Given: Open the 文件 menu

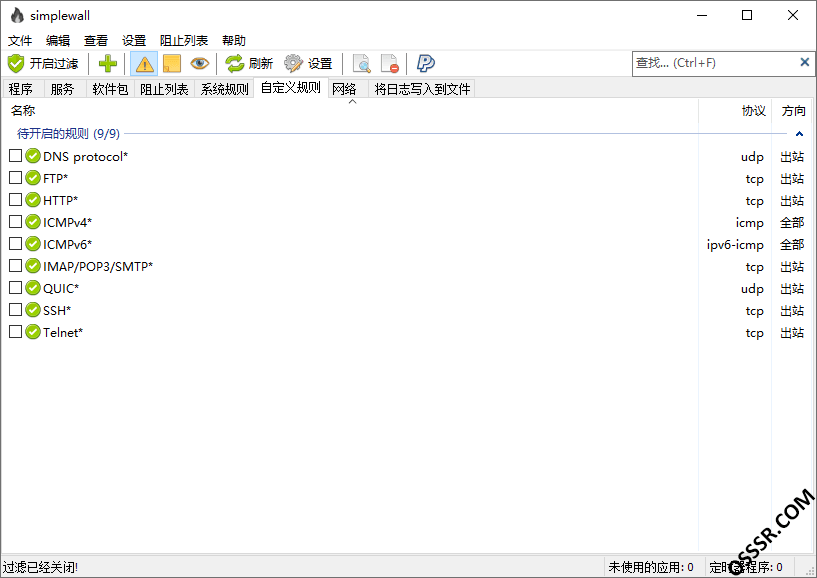Looking at the screenshot, I should point(20,40).
